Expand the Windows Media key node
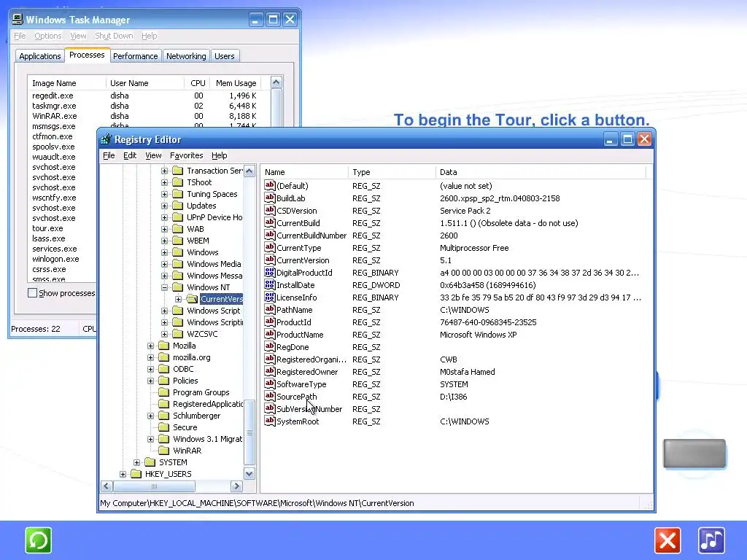 point(164,264)
